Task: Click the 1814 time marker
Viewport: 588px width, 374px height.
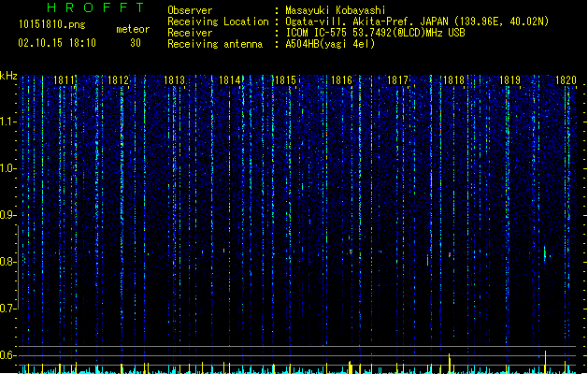Action: tap(230, 80)
